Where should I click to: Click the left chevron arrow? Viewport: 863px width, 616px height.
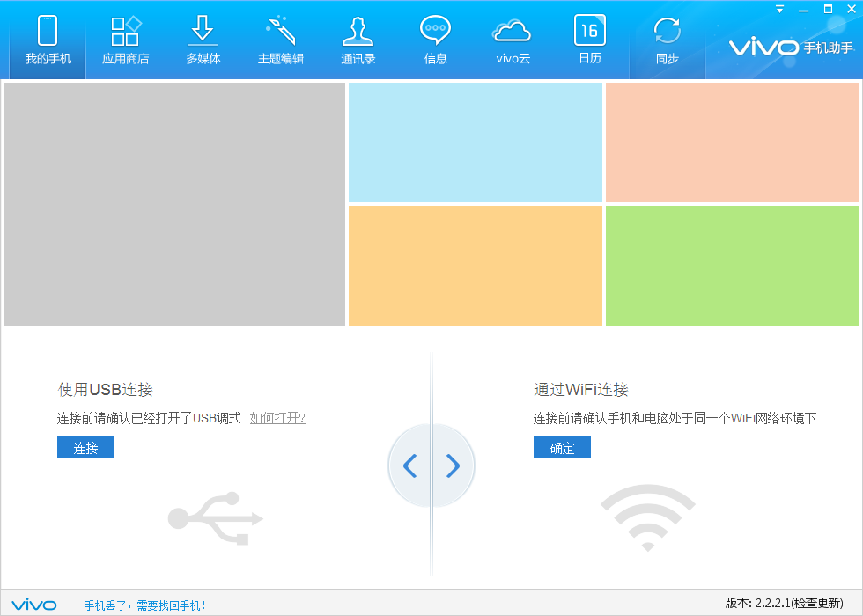point(410,466)
